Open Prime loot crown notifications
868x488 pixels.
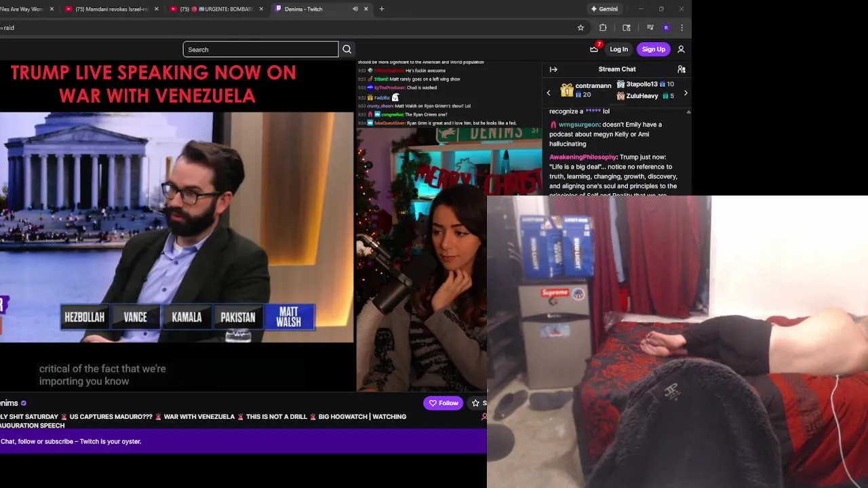click(594, 49)
